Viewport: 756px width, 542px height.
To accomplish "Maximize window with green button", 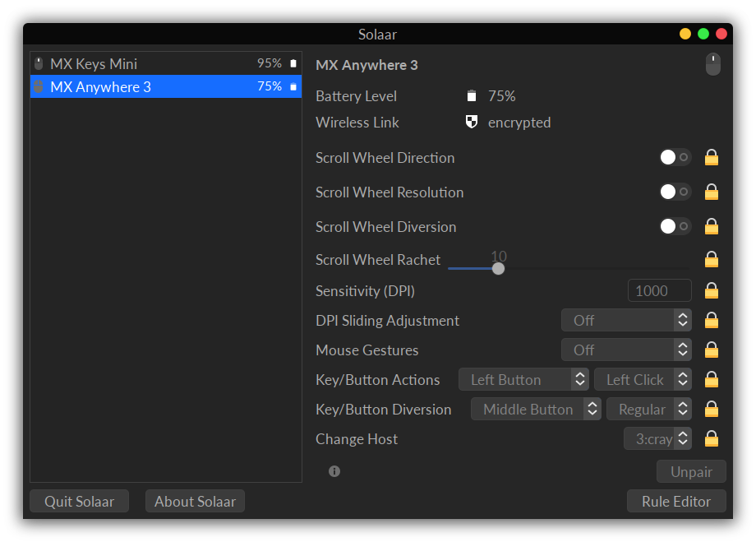I will coord(703,34).
